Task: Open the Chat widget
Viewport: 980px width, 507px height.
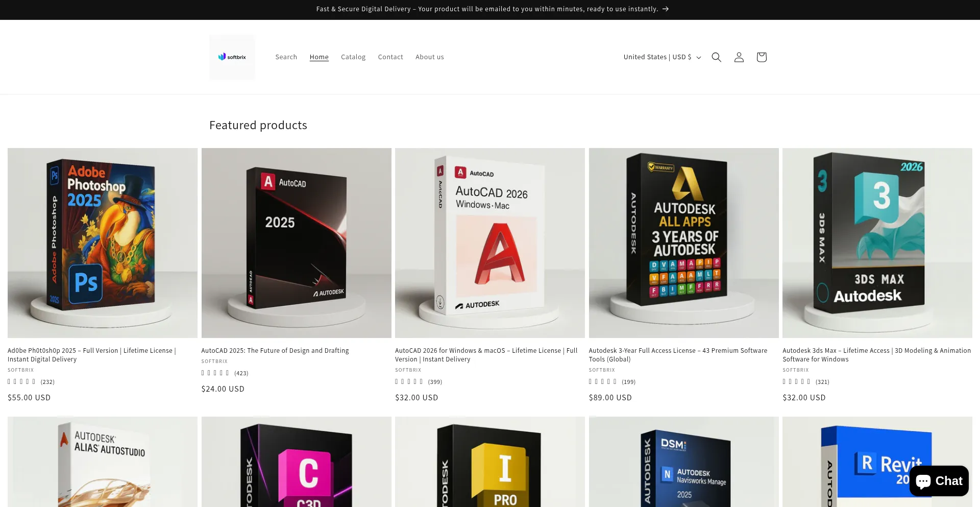Action: 939,481
